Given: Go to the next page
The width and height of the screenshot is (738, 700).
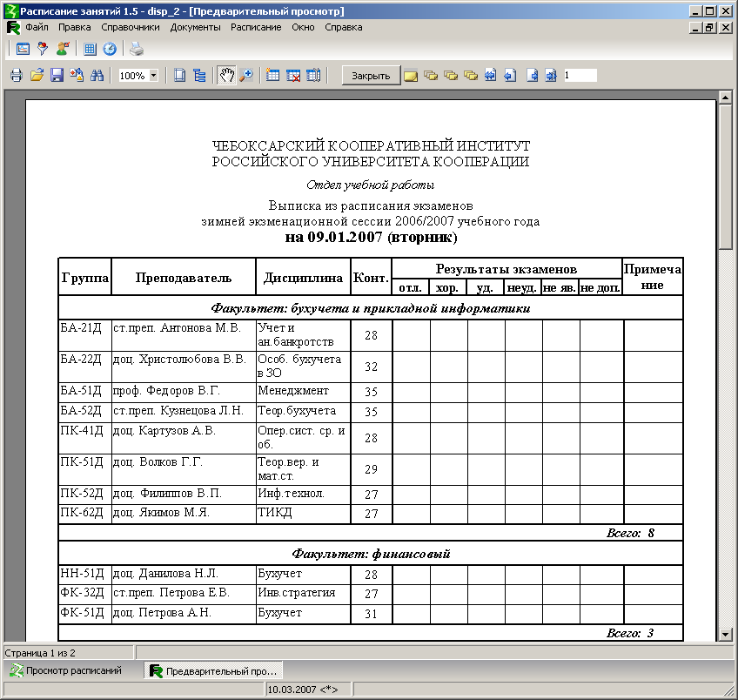Looking at the screenshot, I should point(532,76).
